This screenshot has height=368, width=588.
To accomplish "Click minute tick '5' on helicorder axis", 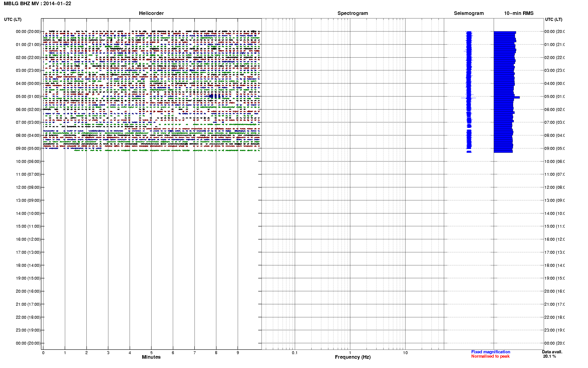I will click(151, 353).
